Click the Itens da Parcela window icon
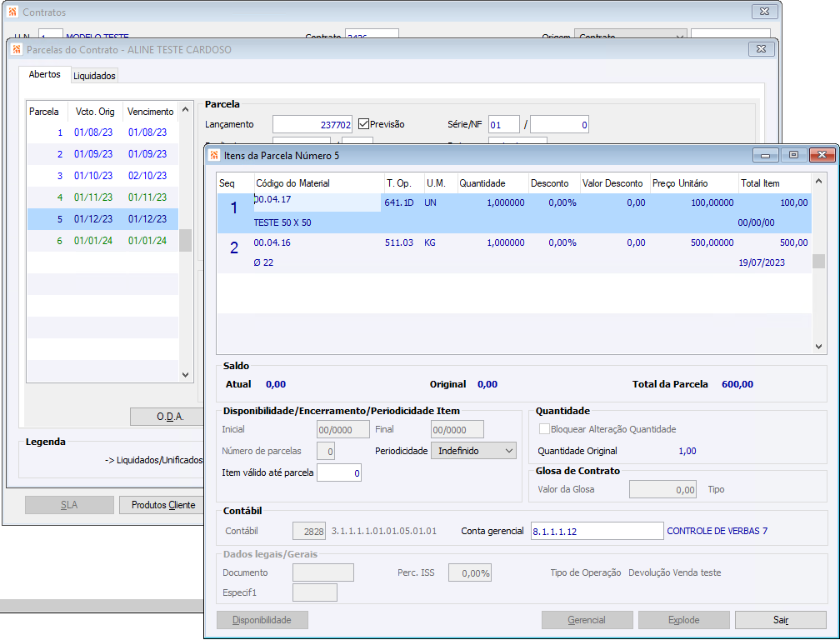 [x=215, y=156]
